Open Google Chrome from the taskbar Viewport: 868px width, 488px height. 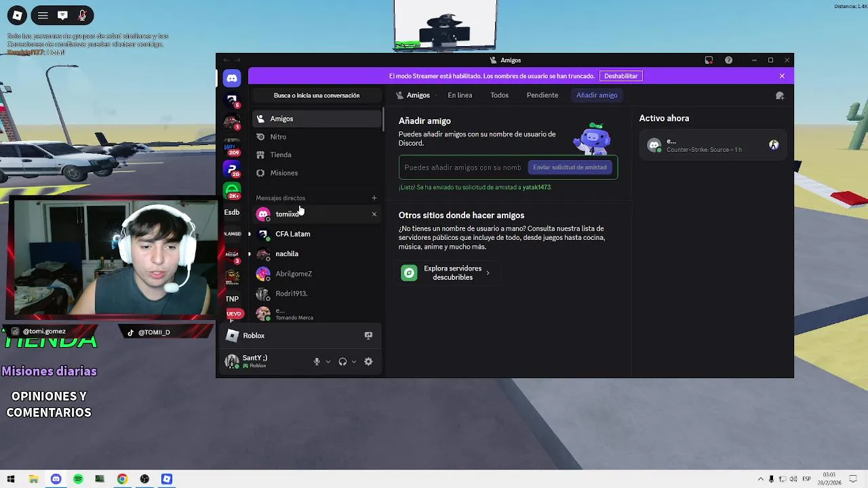pyautogui.click(x=122, y=479)
